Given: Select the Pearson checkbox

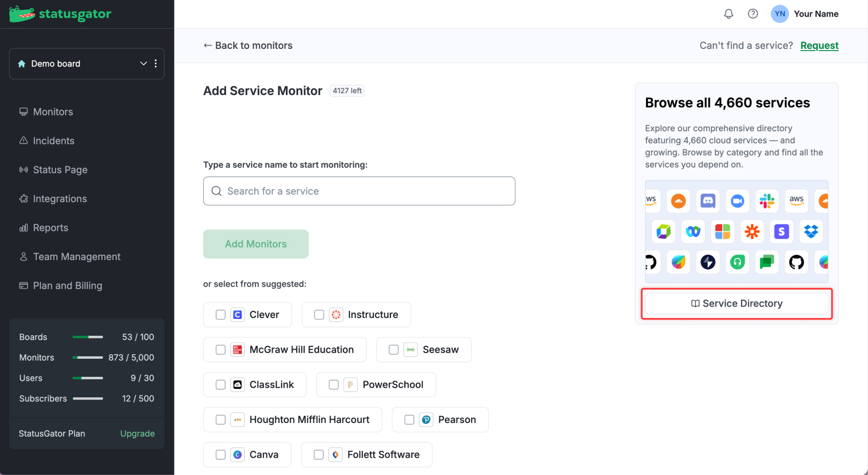Looking at the screenshot, I should (x=409, y=420).
